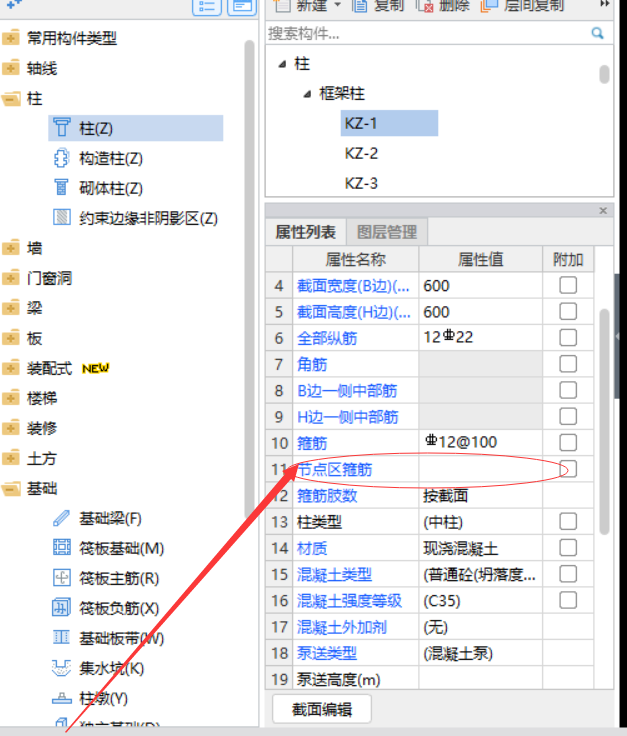
Task: Select the 筏板主筋(R) icon
Action: (61, 578)
